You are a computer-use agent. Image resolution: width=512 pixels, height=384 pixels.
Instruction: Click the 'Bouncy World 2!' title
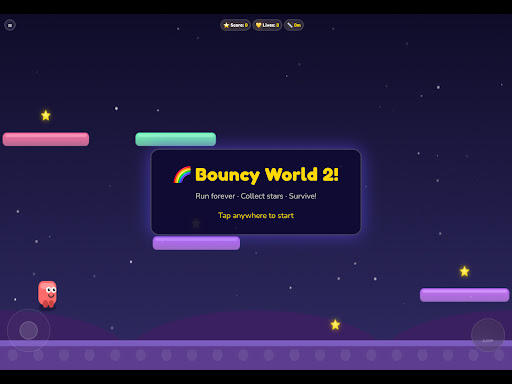(267, 175)
